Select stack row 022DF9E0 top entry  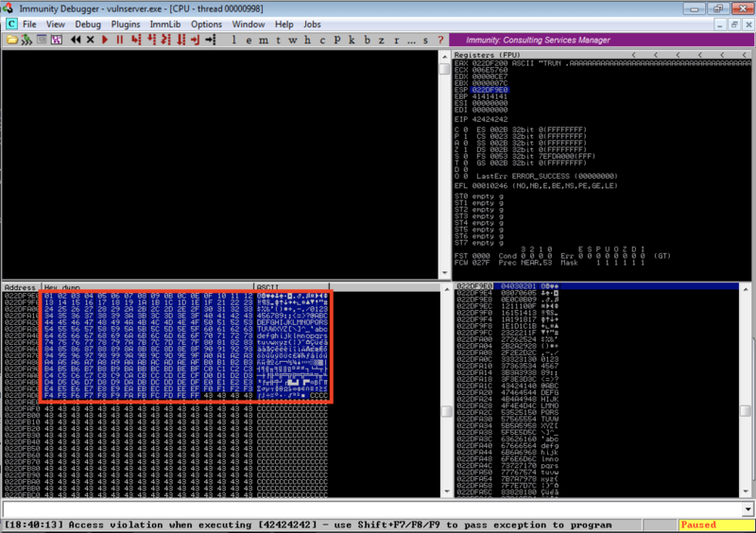pyautogui.click(x=597, y=286)
